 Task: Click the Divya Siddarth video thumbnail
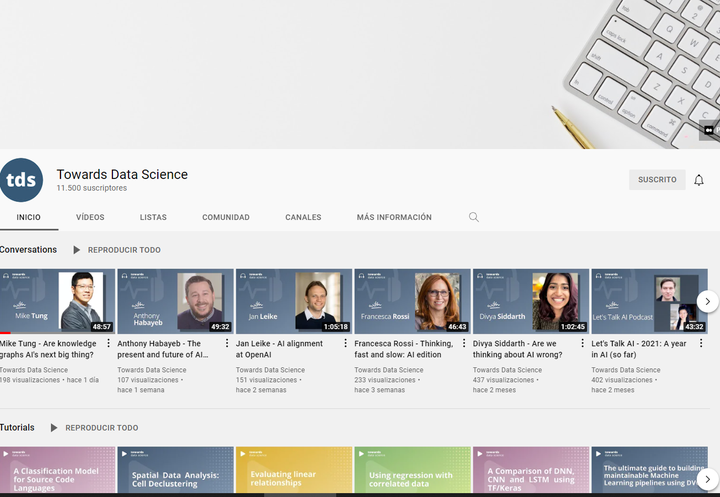(x=531, y=301)
